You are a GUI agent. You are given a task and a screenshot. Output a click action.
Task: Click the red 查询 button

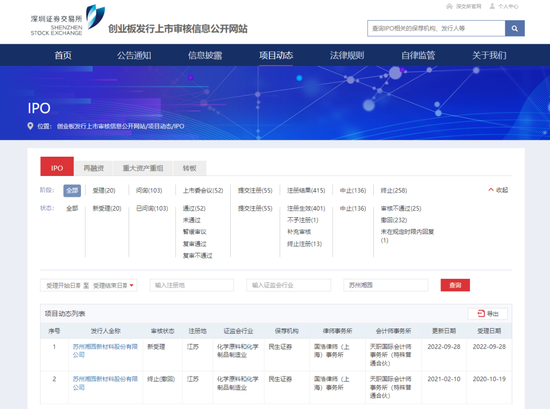(455, 285)
